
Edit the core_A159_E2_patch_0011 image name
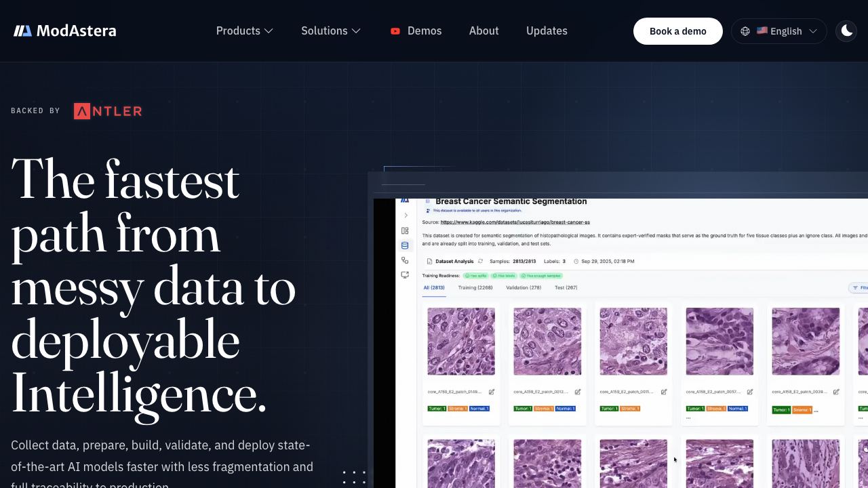pos(664,392)
